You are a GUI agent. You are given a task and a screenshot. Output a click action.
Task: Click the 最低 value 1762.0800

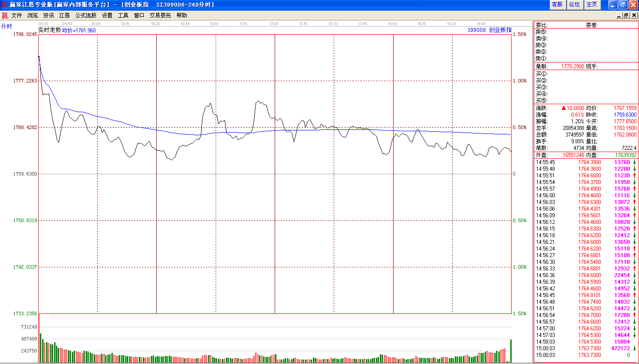pyautogui.click(x=625, y=134)
